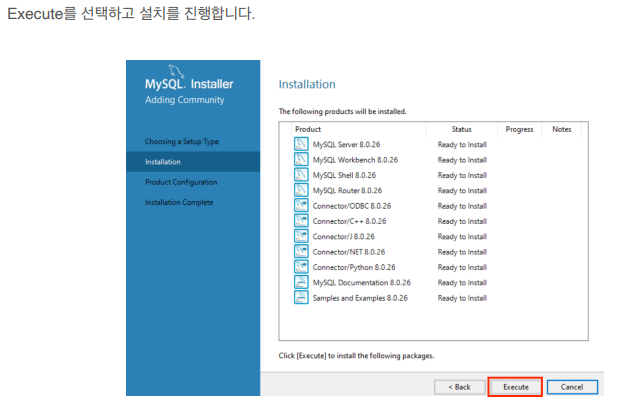Click Ready to Install status for Connector/C++
This screenshot has width=622, height=405.
(x=462, y=221)
